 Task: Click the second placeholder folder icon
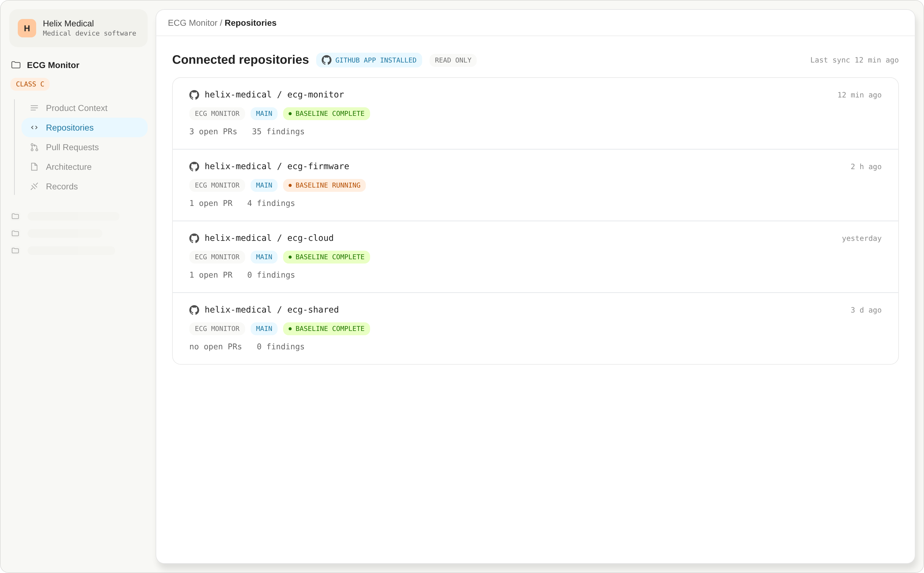click(x=16, y=233)
